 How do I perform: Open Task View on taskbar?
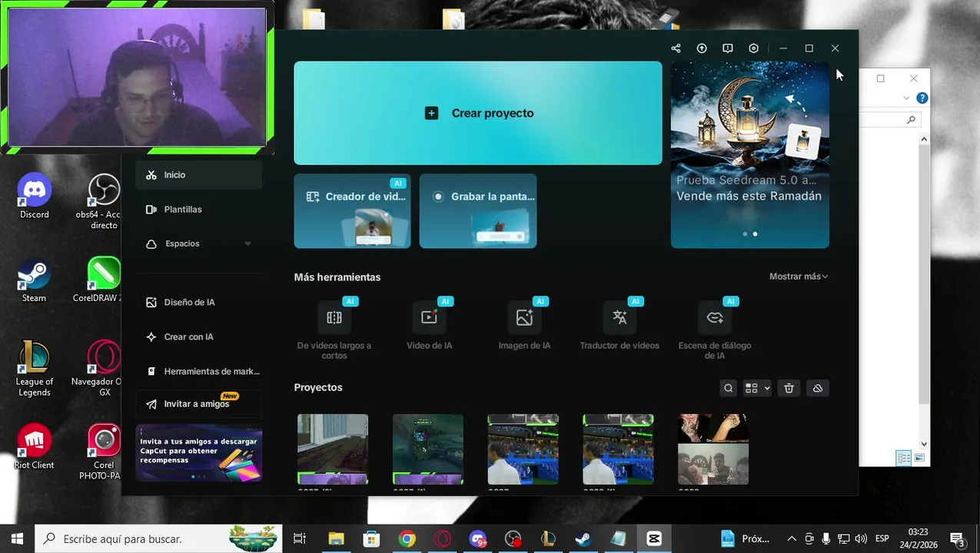tap(300, 538)
